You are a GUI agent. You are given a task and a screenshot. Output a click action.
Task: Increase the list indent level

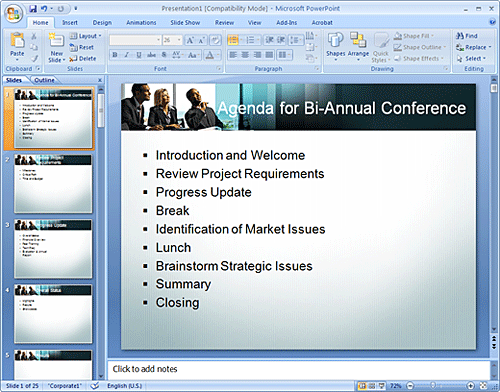click(281, 40)
